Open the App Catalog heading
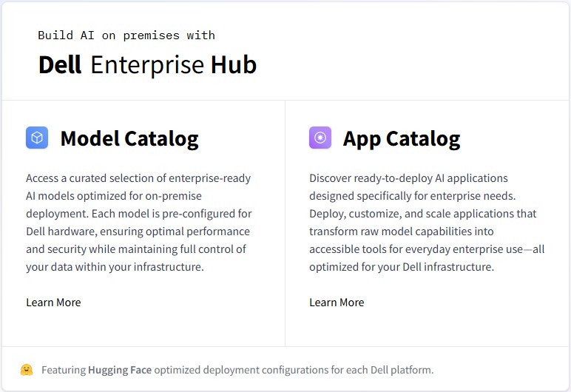Screen dimensions: 571x392 point(402,138)
